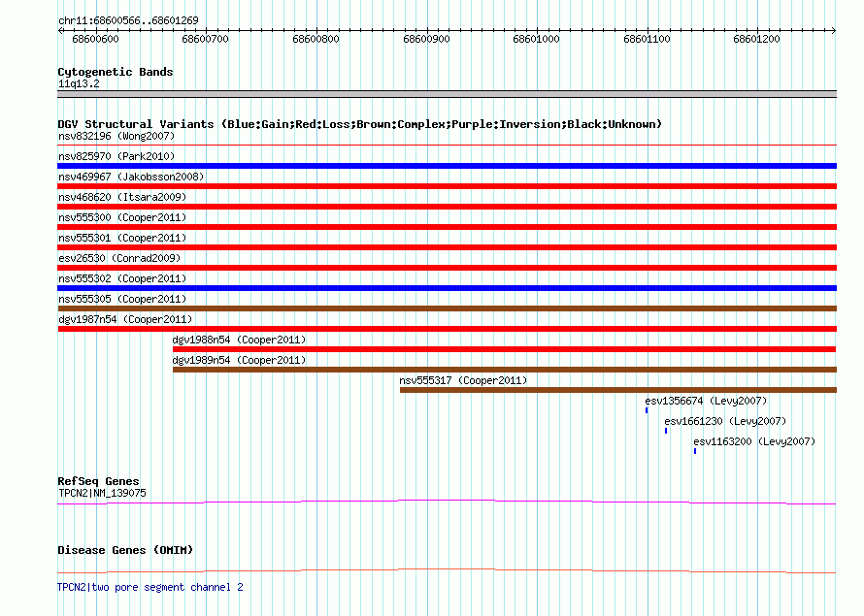The image size is (864, 616).
Task: Open the dgv1987n54 (Cooper2011) label
Action: [125, 319]
